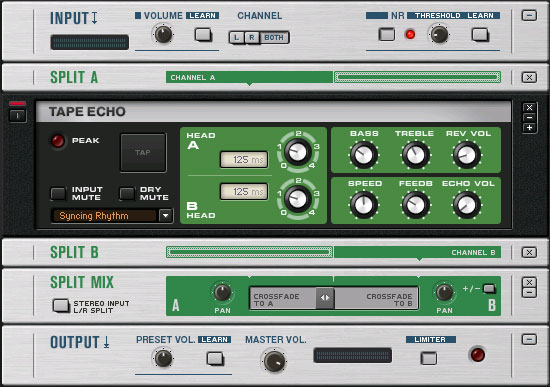
Task: Click the Master Vol knob
Action: pos(274,361)
